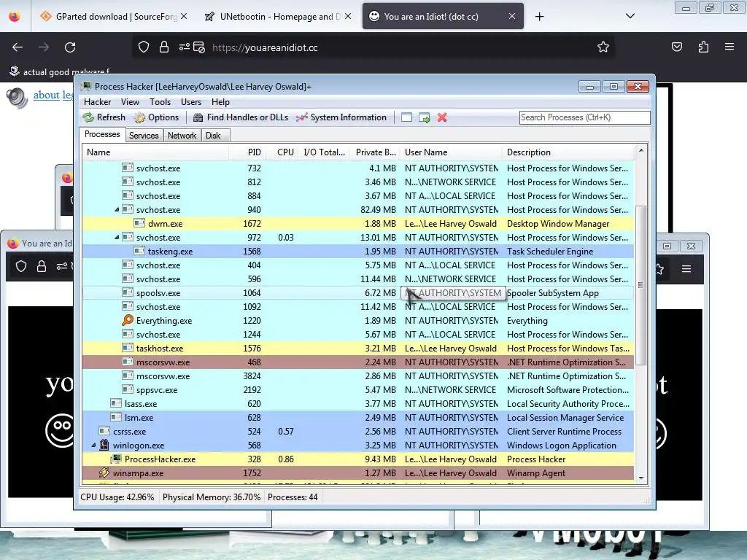Screen dimensions: 747x560
Task: Open the Tools menu in Process Hacker
Action: [160, 102]
